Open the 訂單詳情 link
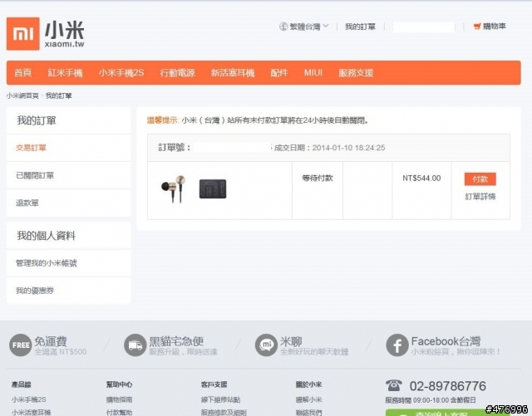The height and width of the screenshot is (416, 532). click(480, 197)
